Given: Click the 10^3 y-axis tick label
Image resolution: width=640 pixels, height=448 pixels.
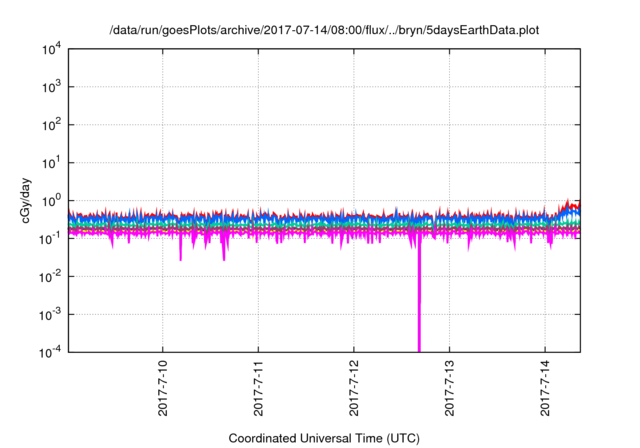Looking at the screenshot, I should pos(51,87).
